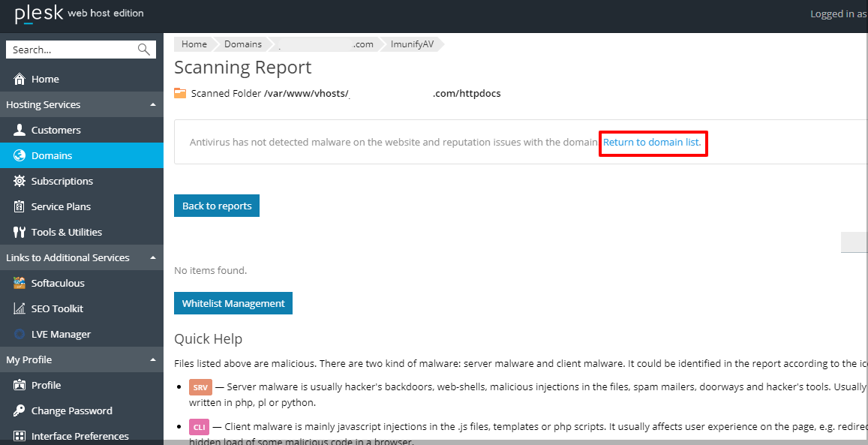Go to Home breadcrumb
This screenshot has width=868, height=445.
tap(194, 44)
